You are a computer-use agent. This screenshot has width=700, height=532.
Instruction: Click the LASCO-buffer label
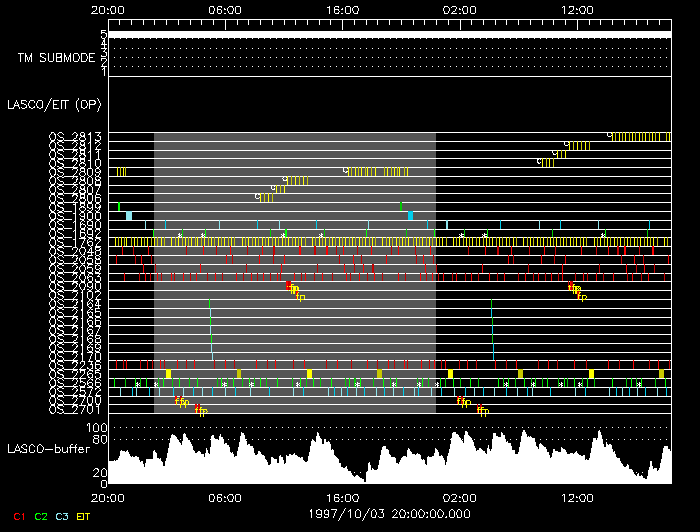click(x=49, y=449)
